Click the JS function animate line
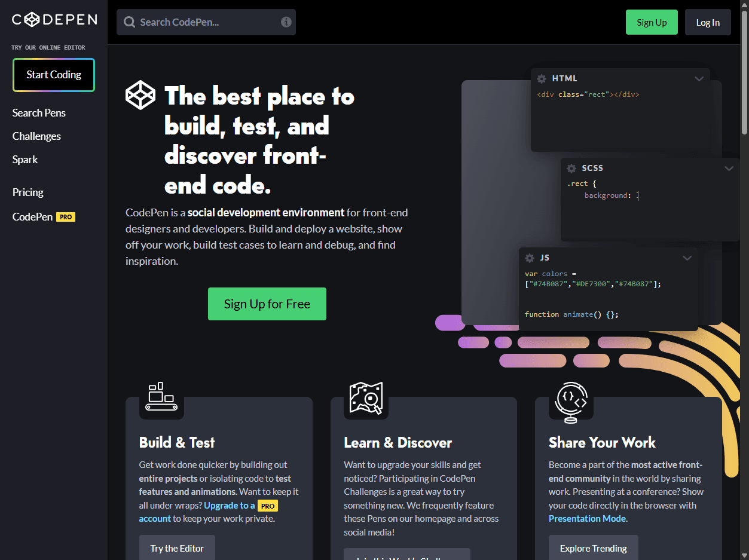Screen dimensions: 749x560 click(x=571, y=314)
